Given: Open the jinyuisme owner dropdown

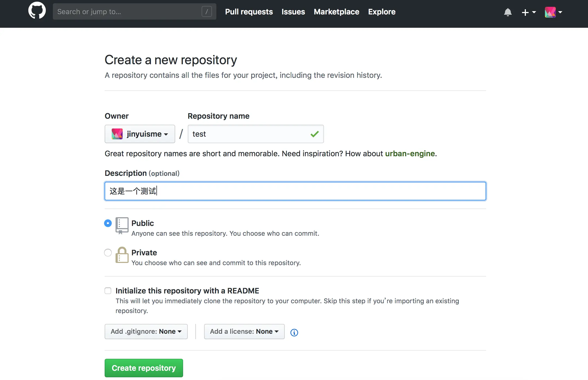Looking at the screenshot, I should (x=140, y=134).
